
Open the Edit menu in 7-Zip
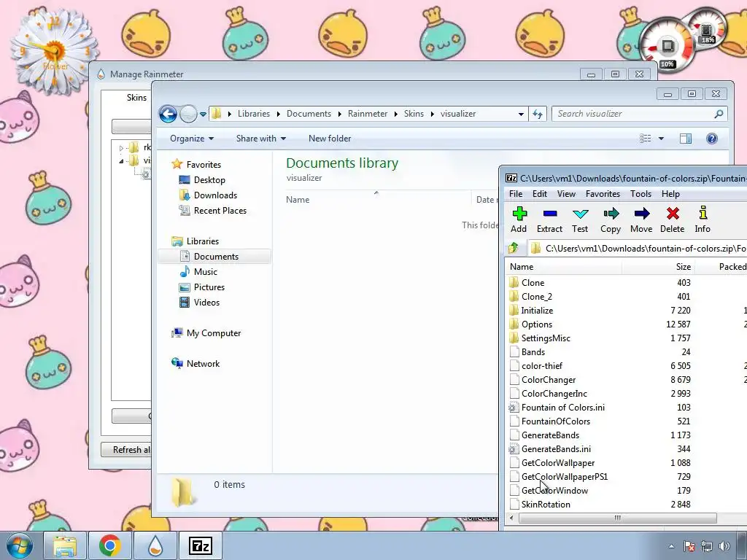(x=539, y=194)
